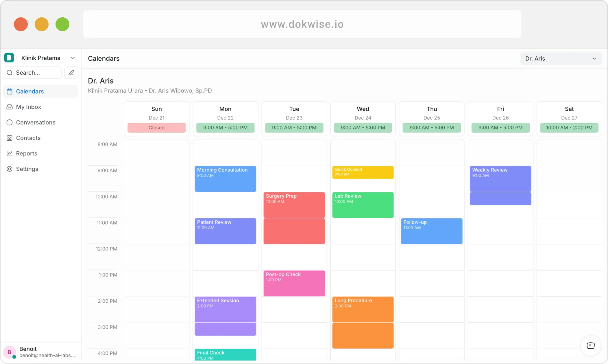This screenshot has height=364, width=608.
Task: Open the Contacts section
Action: click(28, 138)
